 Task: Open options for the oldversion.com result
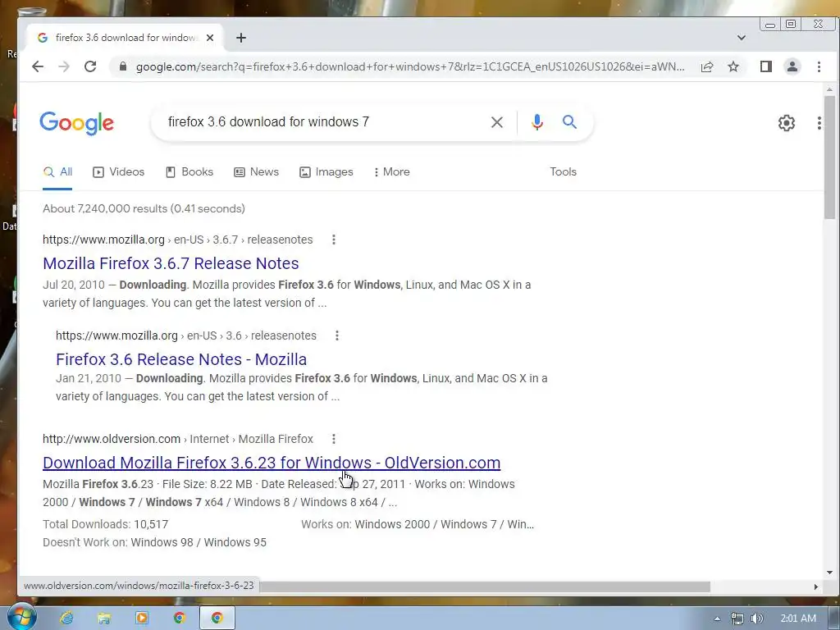tap(334, 439)
